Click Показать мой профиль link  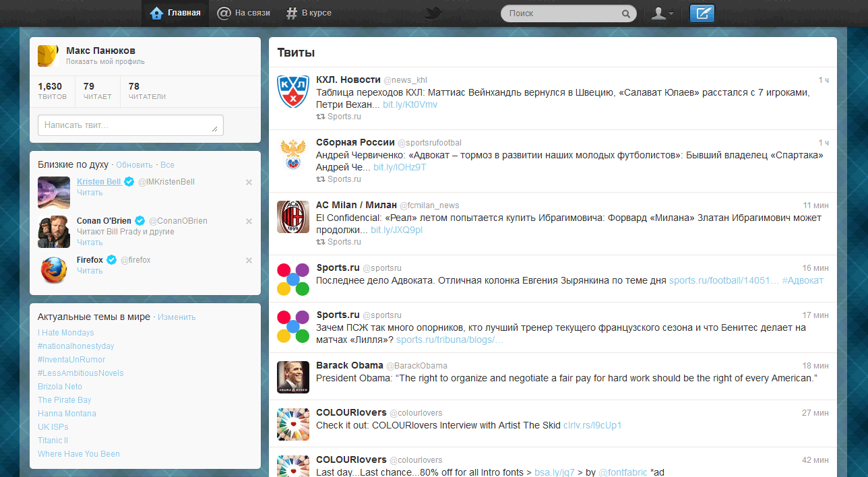tap(105, 62)
